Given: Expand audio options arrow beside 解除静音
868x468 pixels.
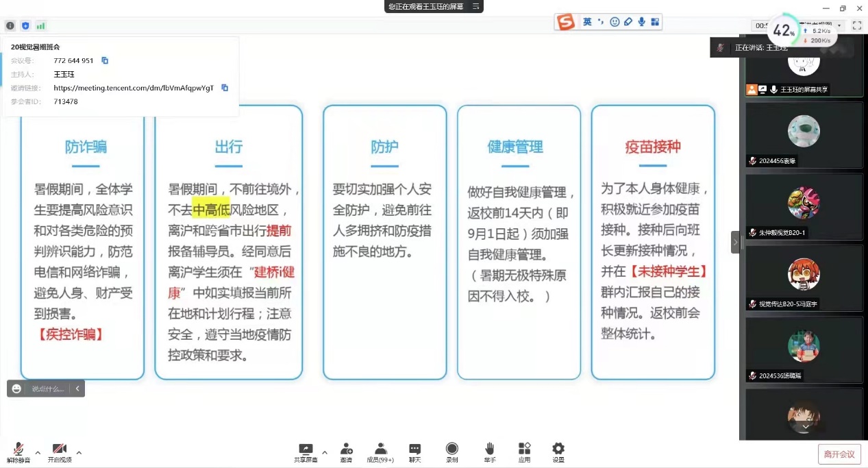Looking at the screenshot, I should pyautogui.click(x=38, y=452).
